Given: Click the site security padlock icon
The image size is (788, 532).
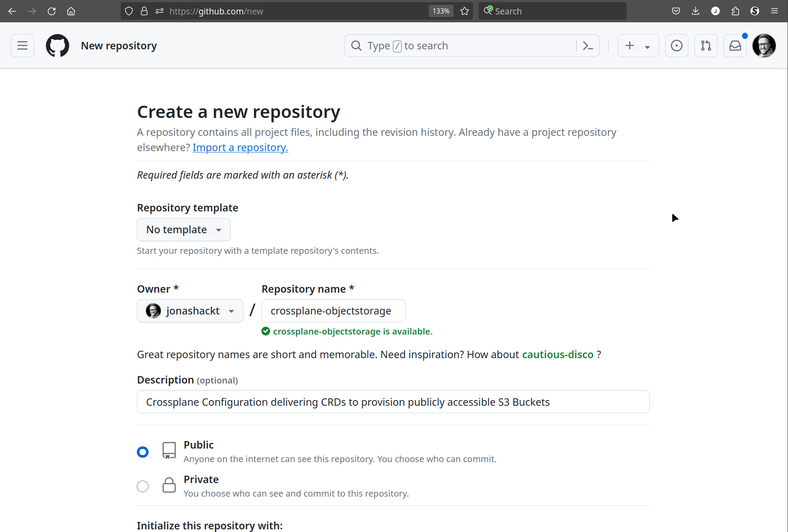Looking at the screenshot, I should 144,11.
